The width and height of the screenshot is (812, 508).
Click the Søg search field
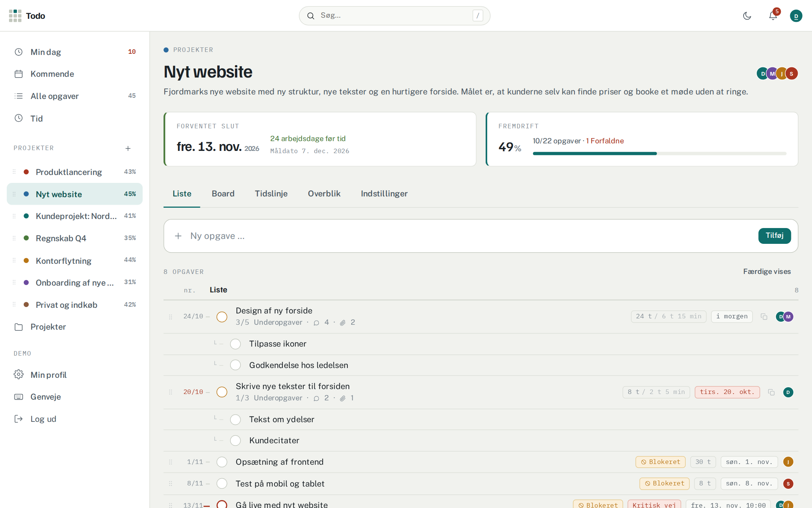394,16
